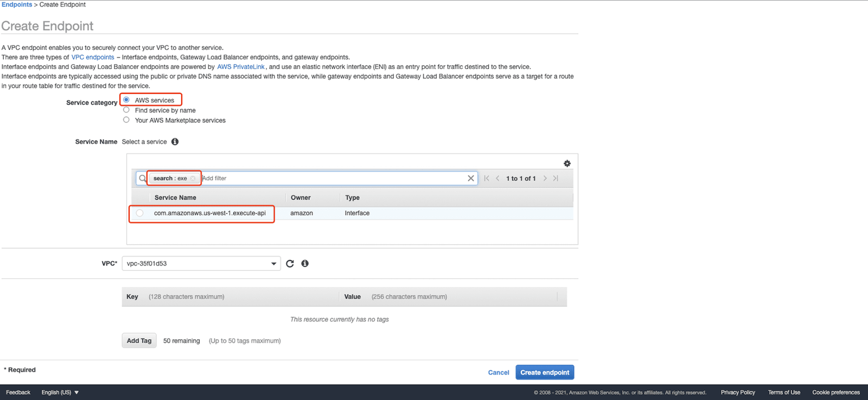Image resolution: width=868 pixels, height=400 pixels.
Task: Click the tags Key column header
Action: (x=132, y=296)
